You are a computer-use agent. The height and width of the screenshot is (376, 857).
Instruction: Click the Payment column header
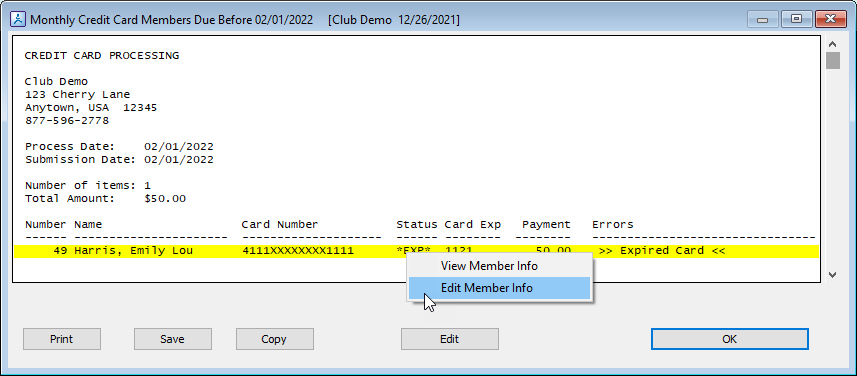(546, 225)
